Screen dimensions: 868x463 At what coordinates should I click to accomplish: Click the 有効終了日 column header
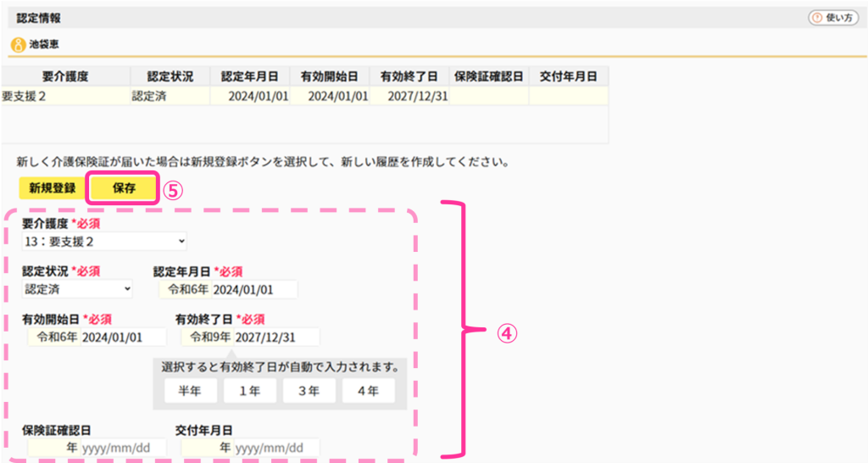pos(409,77)
